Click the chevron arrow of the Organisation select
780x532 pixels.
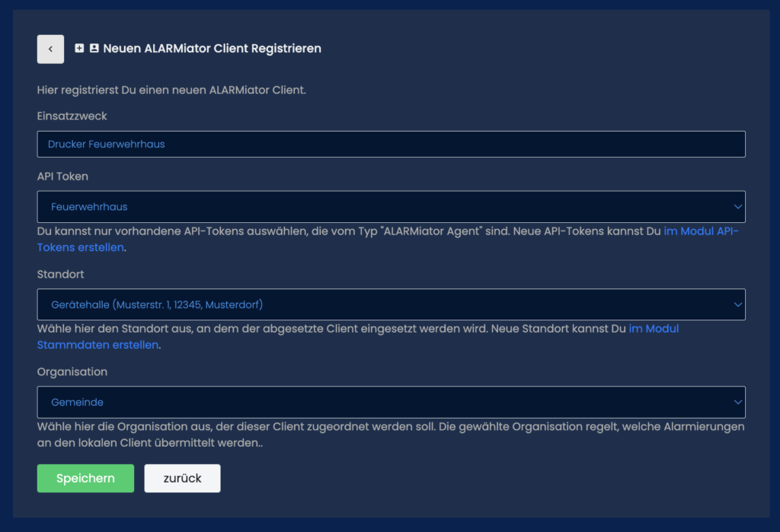click(737, 402)
